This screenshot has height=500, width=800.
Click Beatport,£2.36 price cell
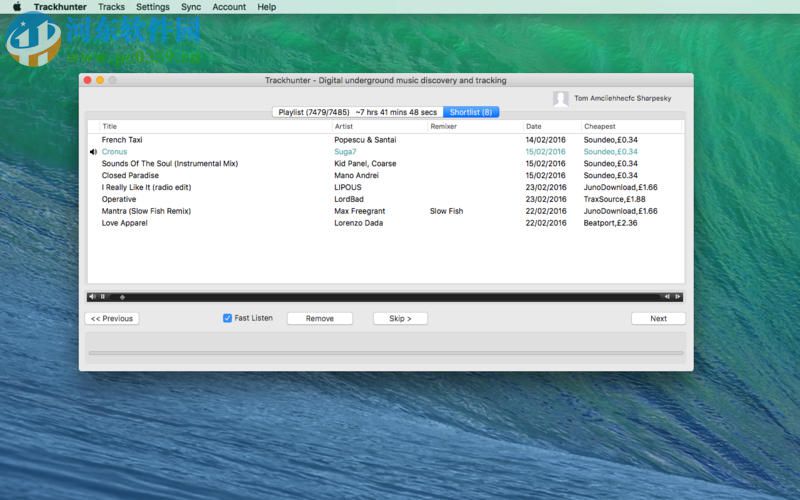tap(610, 223)
